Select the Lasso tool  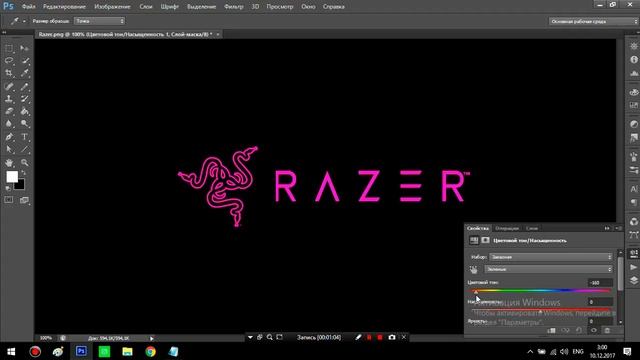click(9, 60)
